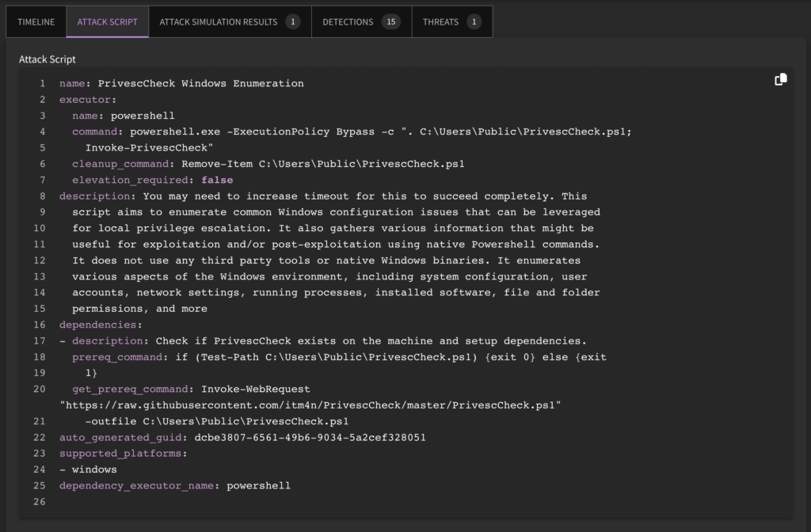The height and width of the screenshot is (532, 811).
Task: Open the Threats tab
Action: (452, 21)
